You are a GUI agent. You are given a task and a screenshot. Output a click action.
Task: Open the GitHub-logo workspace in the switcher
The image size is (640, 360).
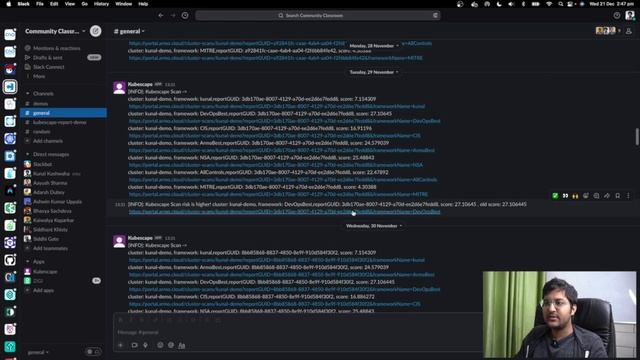click(10, 260)
